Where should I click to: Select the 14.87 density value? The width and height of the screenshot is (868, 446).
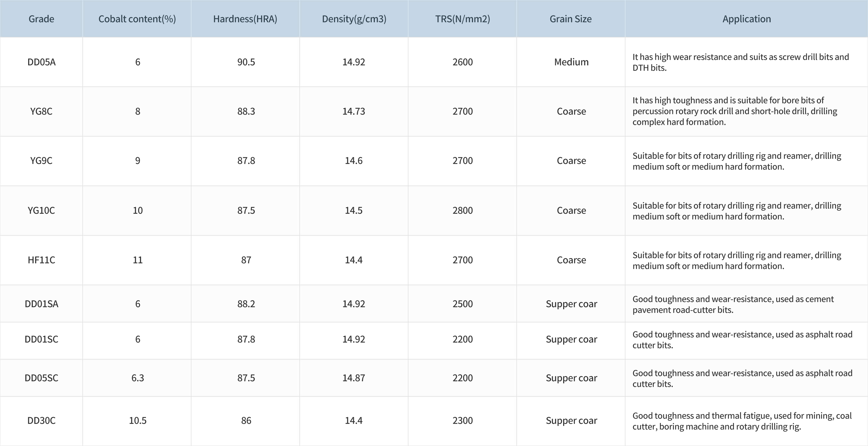[x=353, y=378]
